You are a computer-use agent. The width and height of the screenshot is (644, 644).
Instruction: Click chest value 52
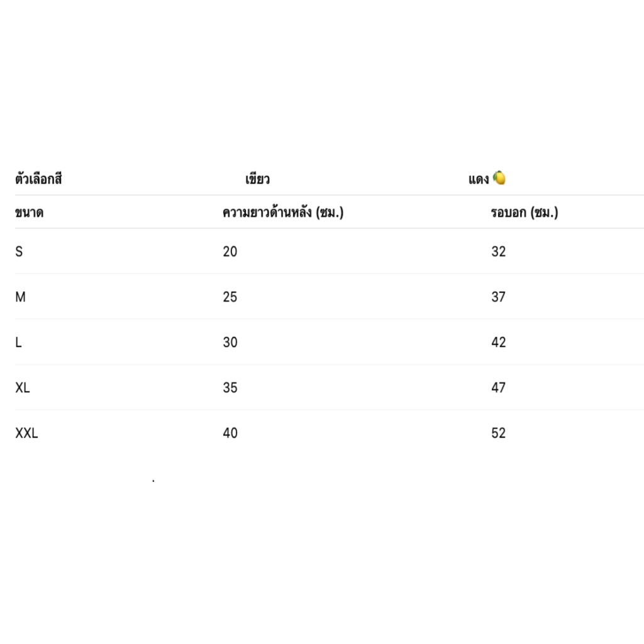[x=499, y=433]
